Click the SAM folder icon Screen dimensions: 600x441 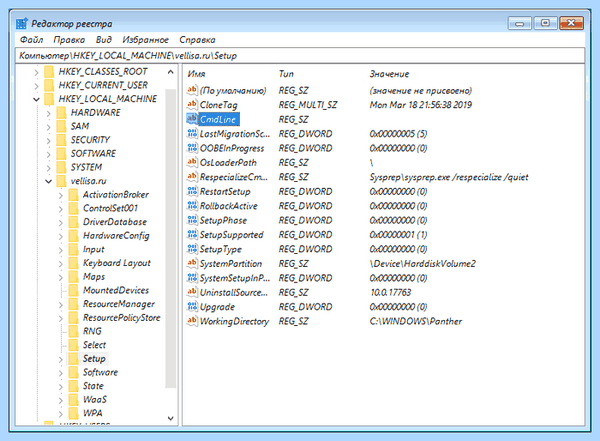click(x=61, y=126)
